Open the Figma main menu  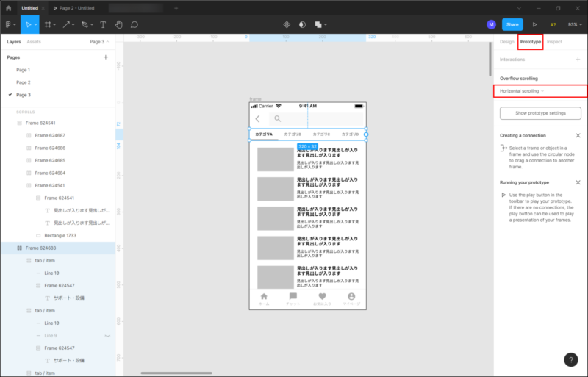point(9,24)
